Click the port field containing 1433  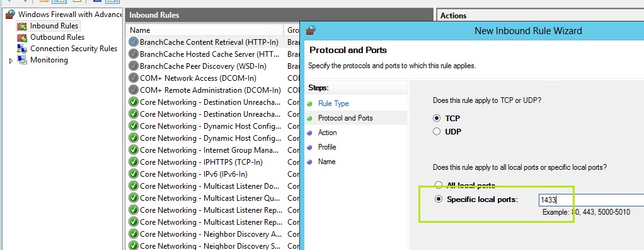[591, 200]
